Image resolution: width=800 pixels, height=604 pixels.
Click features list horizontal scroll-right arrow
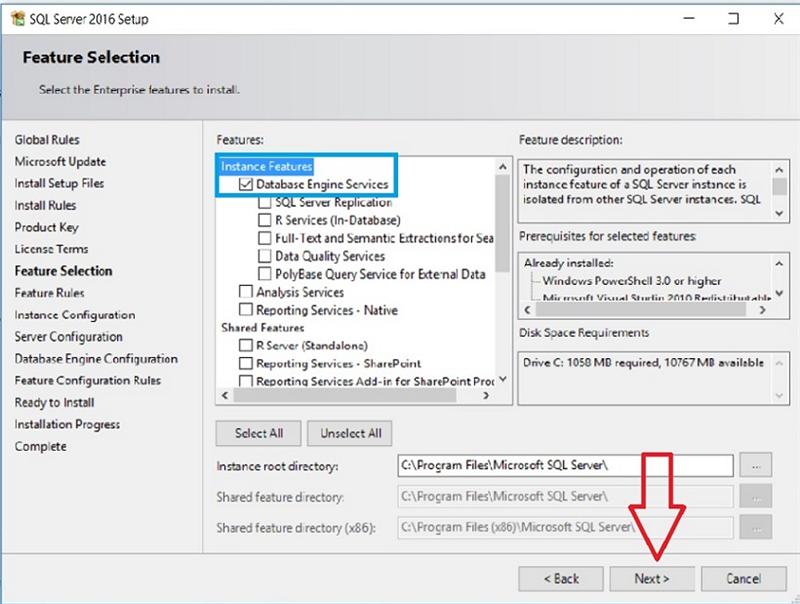(486, 395)
